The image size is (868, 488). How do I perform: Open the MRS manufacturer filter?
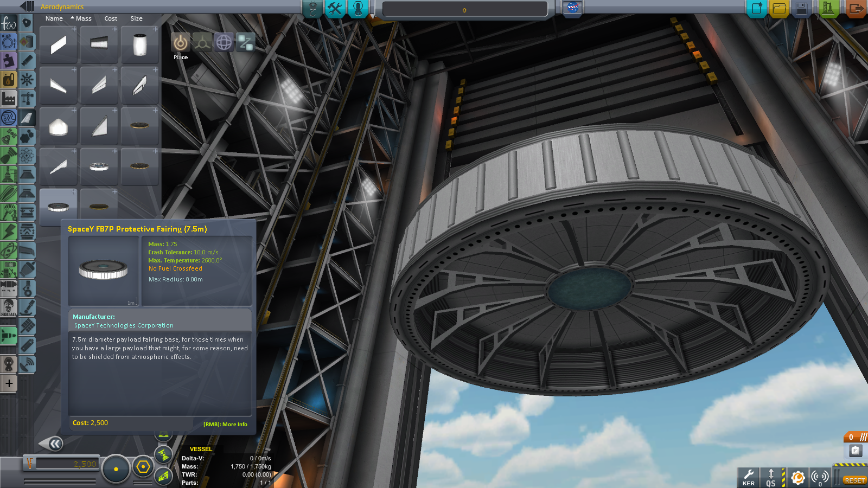click(x=9, y=288)
